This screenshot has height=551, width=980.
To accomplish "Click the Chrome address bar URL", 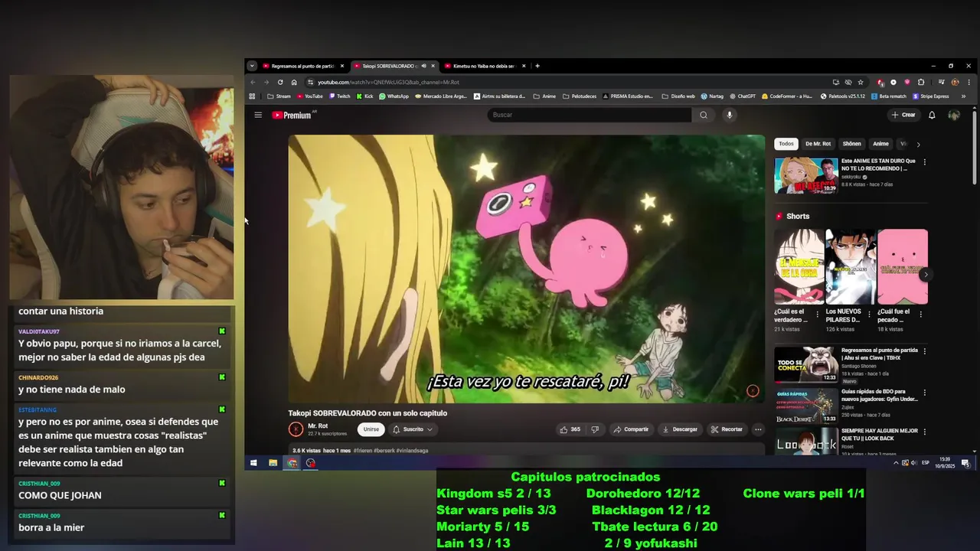I will click(388, 82).
